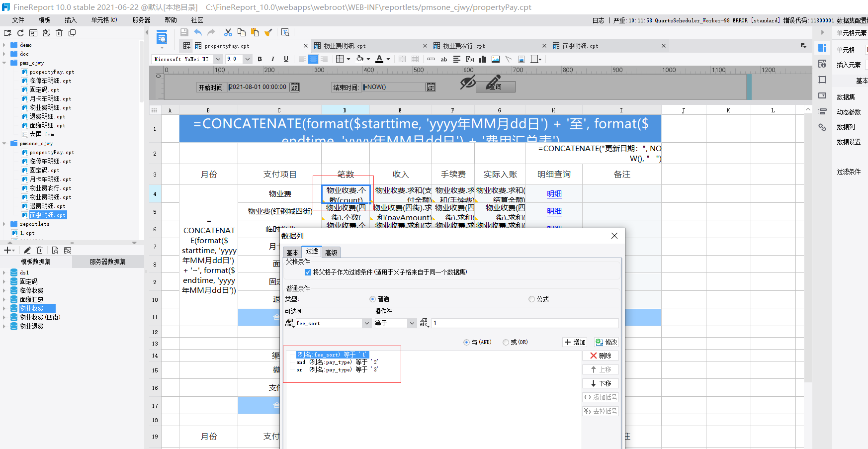Click the copy icon in main toolbar
The height and width of the screenshot is (449, 868).
(x=242, y=32)
